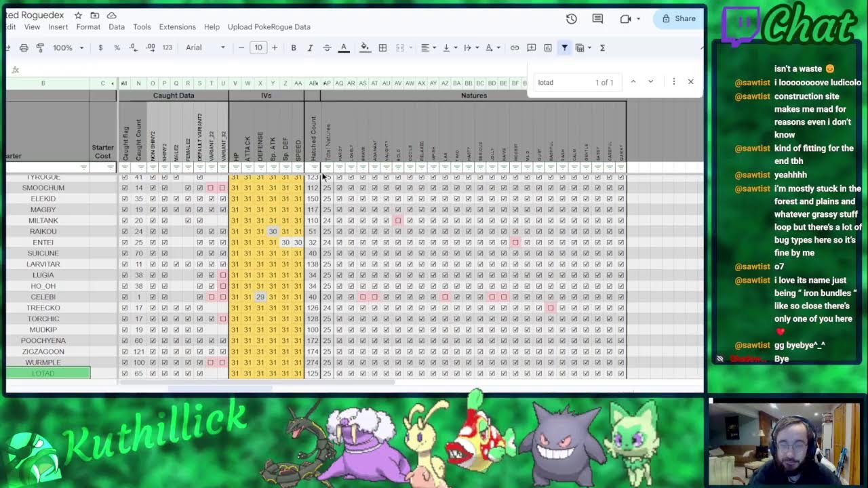Open text wrapping dropdown
Viewport: 868px width, 488px height.
[471, 47]
